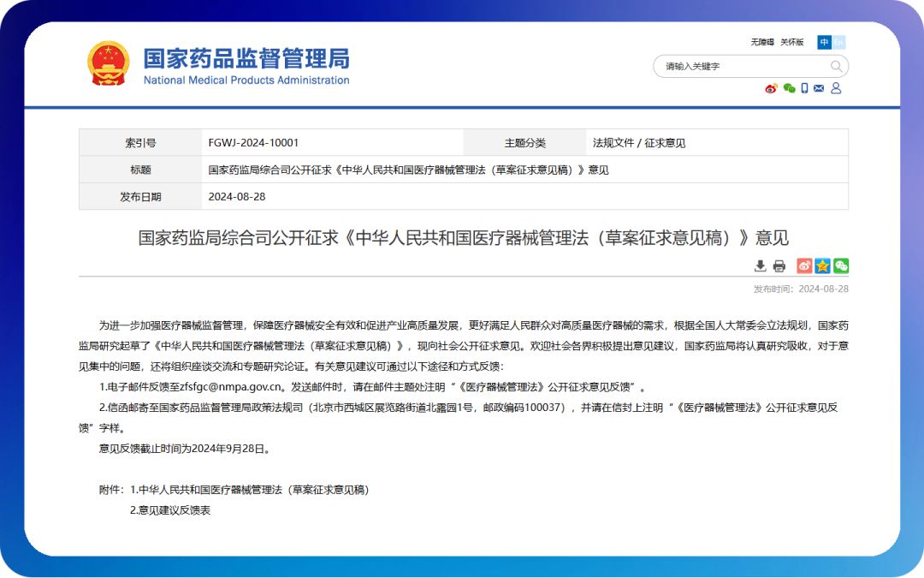Click the national emblem logo
Image resolution: width=924 pixels, height=578 pixels.
tap(109, 63)
